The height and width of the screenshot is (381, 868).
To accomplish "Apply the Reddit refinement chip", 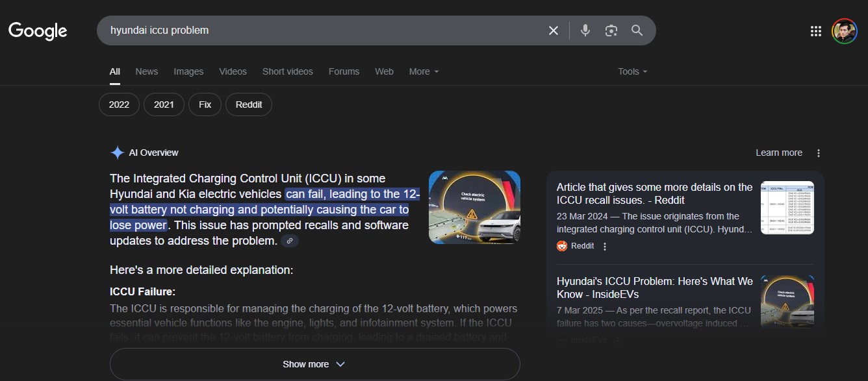I will 249,104.
